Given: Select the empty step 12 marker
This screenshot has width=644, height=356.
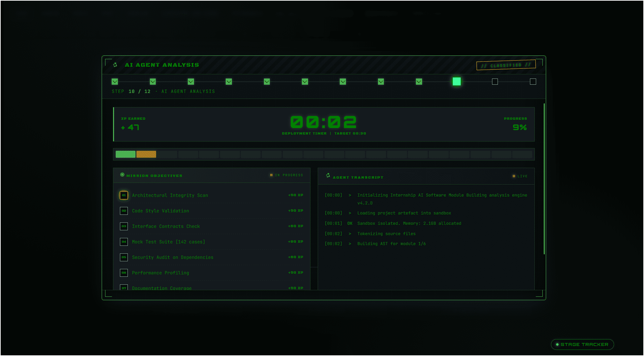Looking at the screenshot, I should (533, 82).
